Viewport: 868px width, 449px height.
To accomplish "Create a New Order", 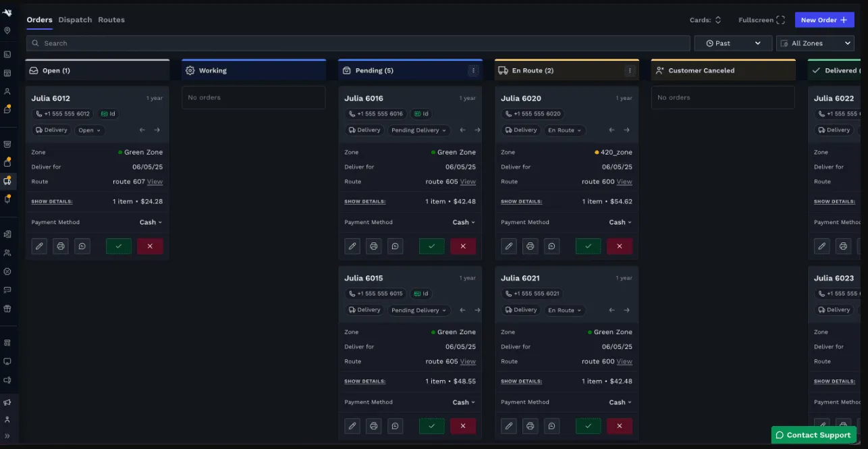I will coord(824,20).
